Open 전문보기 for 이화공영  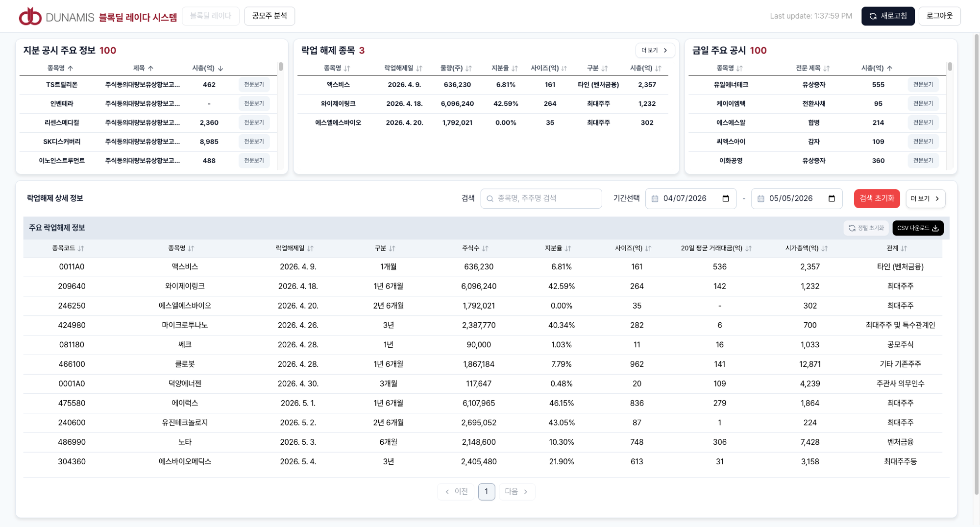(x=923, y=161)
